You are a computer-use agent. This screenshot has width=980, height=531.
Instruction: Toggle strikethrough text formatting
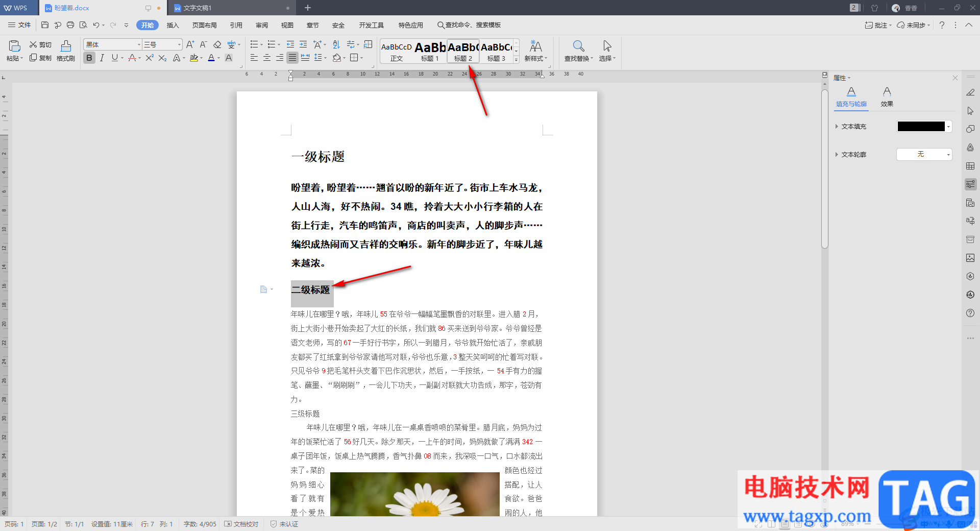(132, 58)
